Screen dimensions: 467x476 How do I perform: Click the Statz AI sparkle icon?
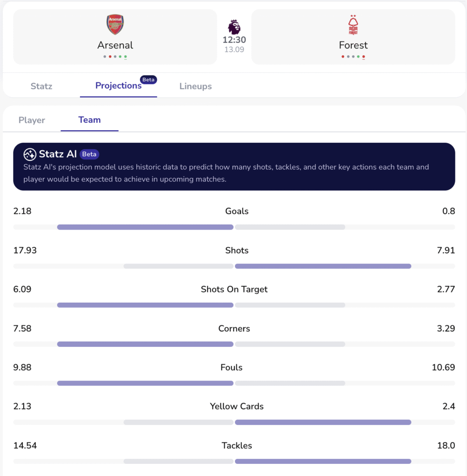tap(30, 154)
